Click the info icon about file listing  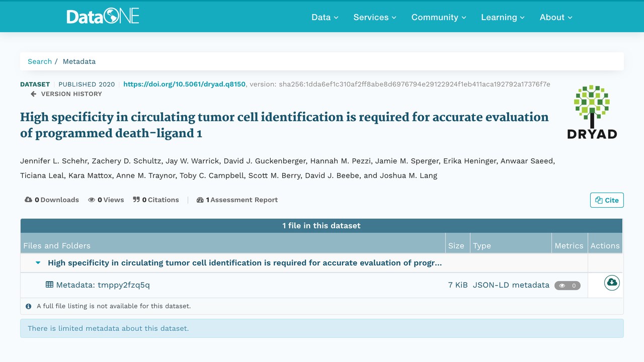29,306
